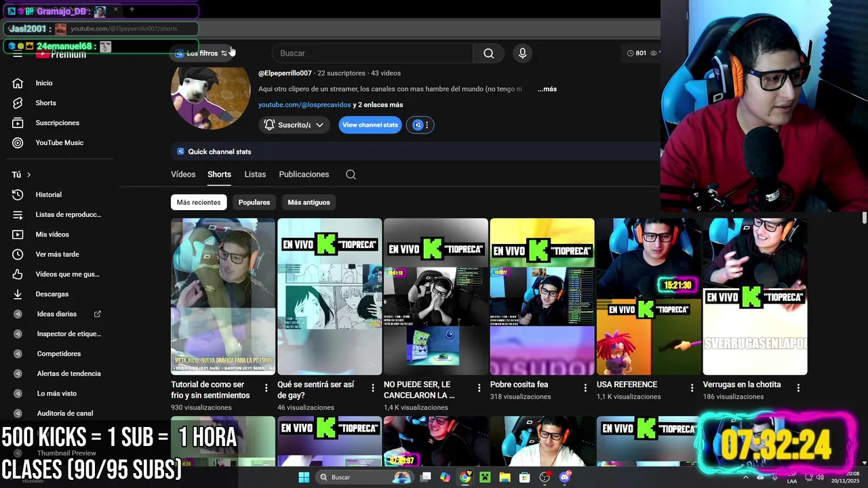Screen dimensions: 868x488
Task: Open Competidores sidebar item
Action: point(60,354)
